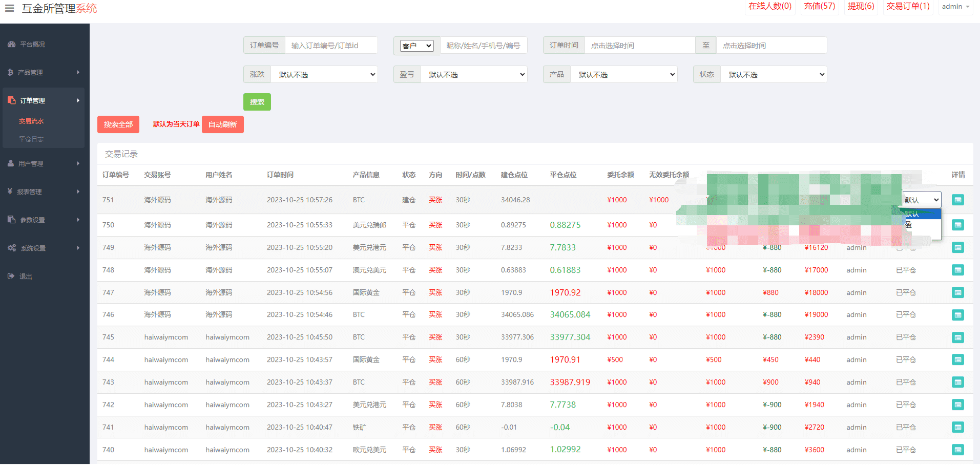Open detail icon for order 744

point(957,359)
